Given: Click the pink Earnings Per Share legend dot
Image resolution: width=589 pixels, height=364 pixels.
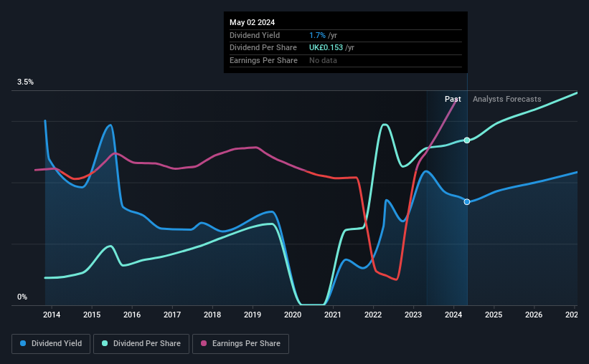Looking at the screenshot, I should (204, 343).
